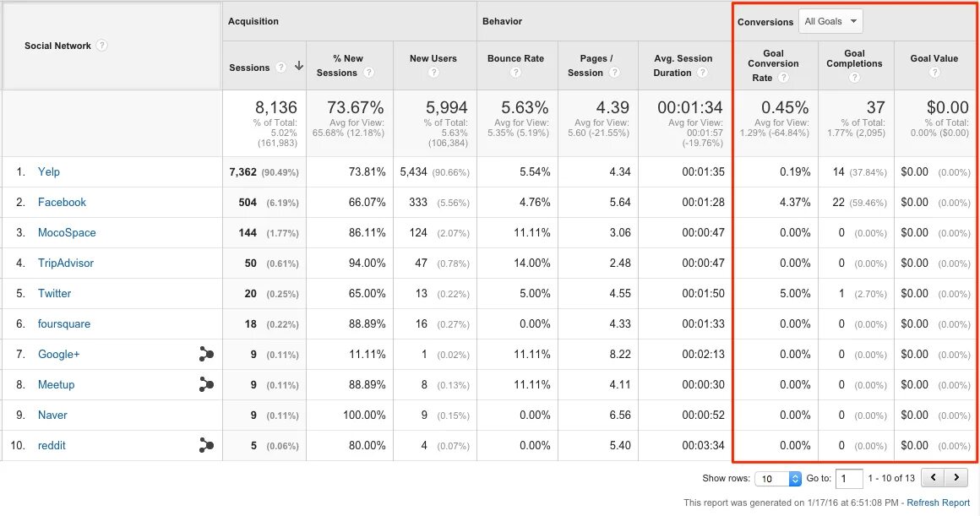Sort by Goal Value column header

pos(934,58)
